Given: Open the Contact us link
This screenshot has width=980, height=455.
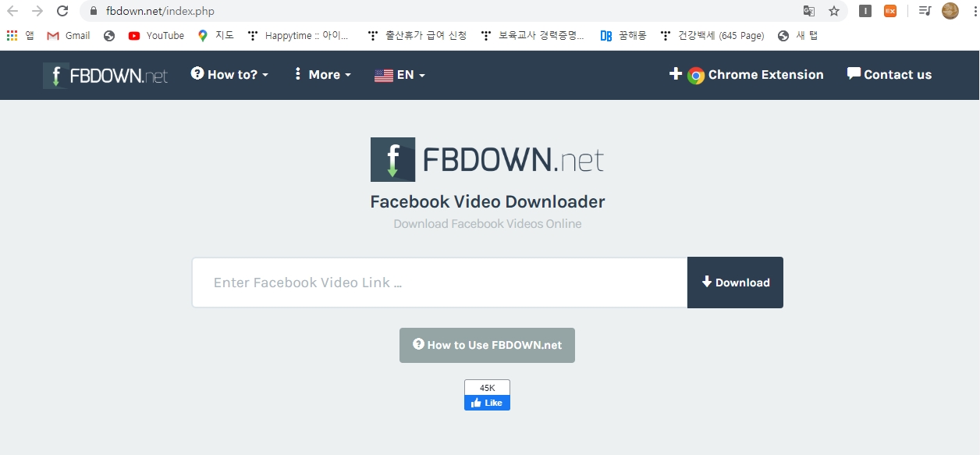Looking at the screenshot, I should point(889,75).
